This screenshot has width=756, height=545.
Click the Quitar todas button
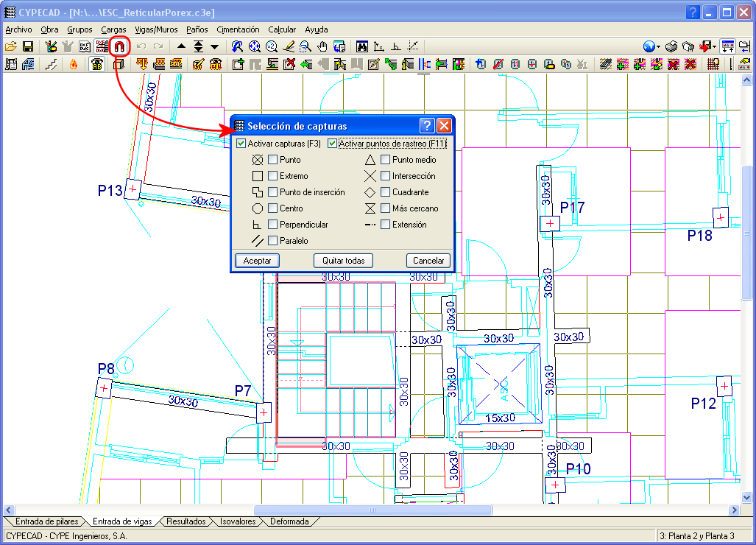[x=343, y=261]
